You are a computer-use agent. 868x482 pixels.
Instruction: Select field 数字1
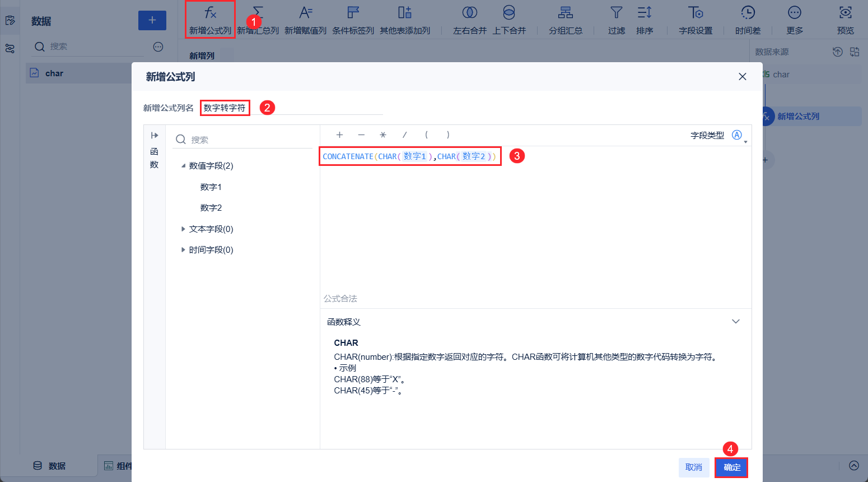click(x=211, y=187)
